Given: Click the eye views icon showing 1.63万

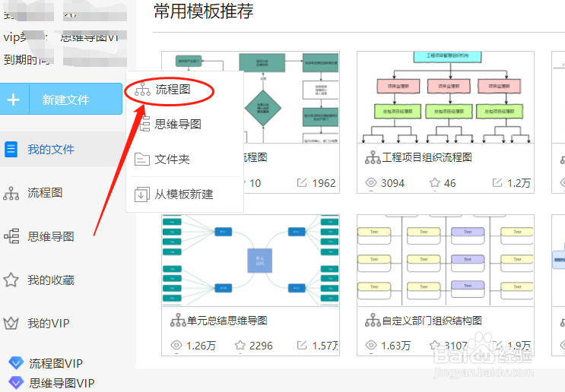Looking at the screenshot, I should pyautogui.click(x=371, y=345).
